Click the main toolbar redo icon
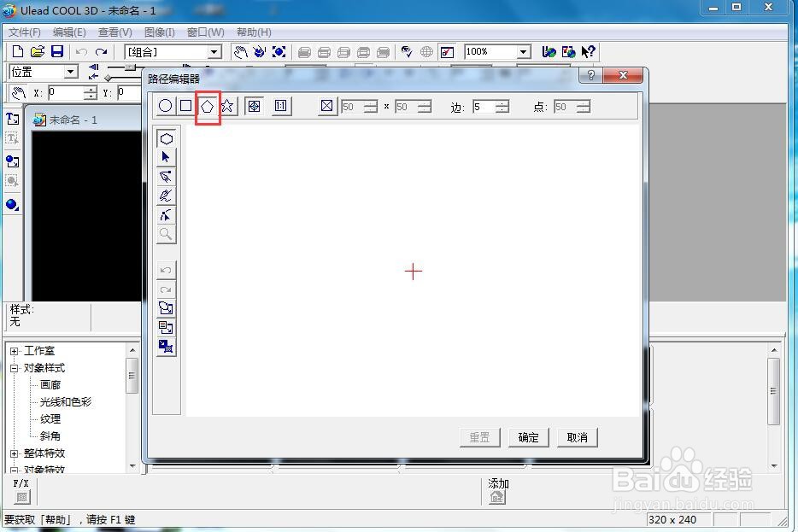The width and height of the screenshot is (798, 532). pos(102,51)
